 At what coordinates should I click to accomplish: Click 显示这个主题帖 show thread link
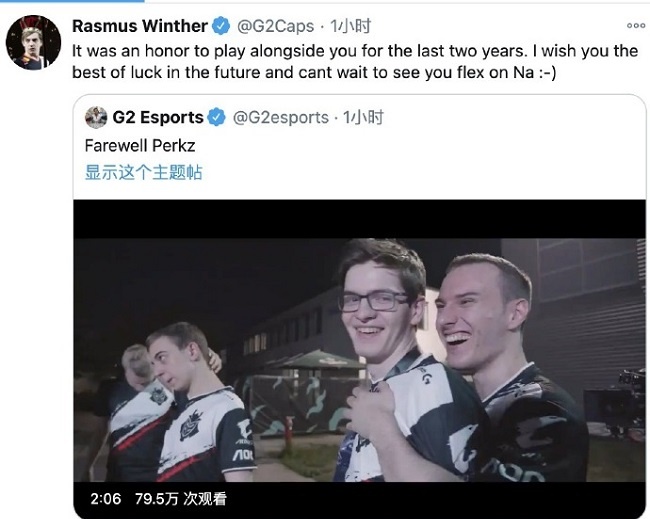[x=143, y=172]
